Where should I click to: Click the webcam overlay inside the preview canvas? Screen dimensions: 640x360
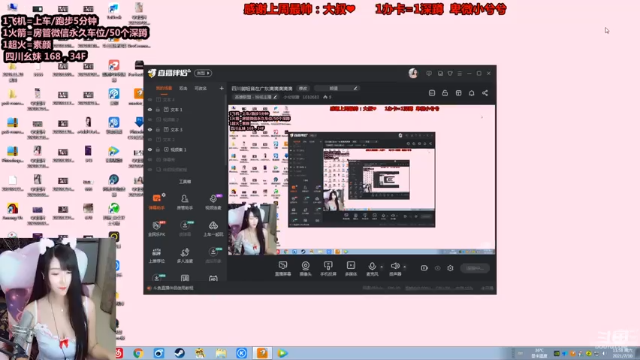(x=252, y=229)
